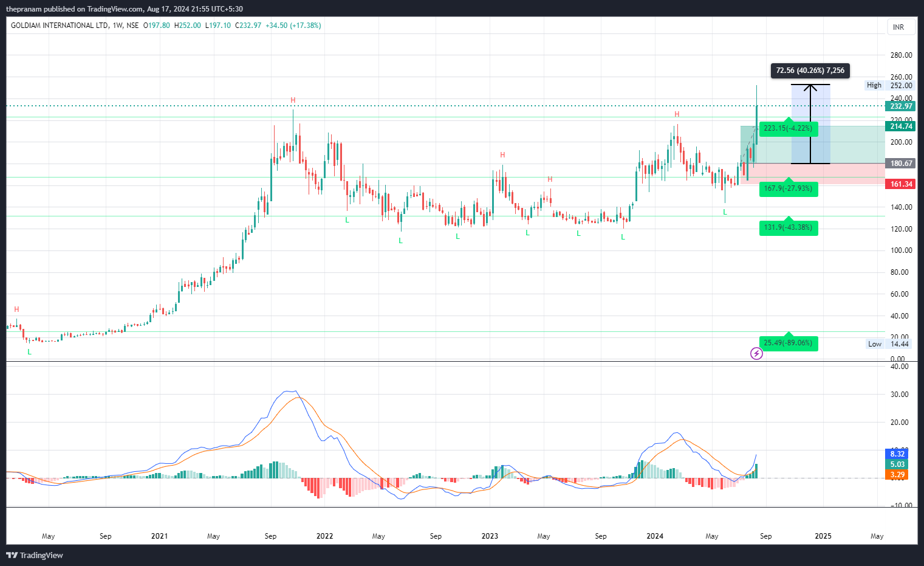Screen dimensions: 924x566
Task: Click the TradingView logo in the footer
Action: tap(35, 555)
